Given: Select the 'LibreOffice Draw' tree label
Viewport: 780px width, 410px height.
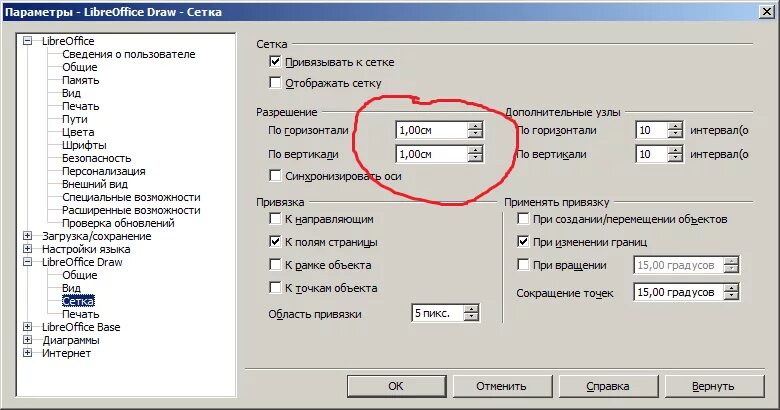Looking at the screenshot, I should pyautogui.click(x=82, y=262).
